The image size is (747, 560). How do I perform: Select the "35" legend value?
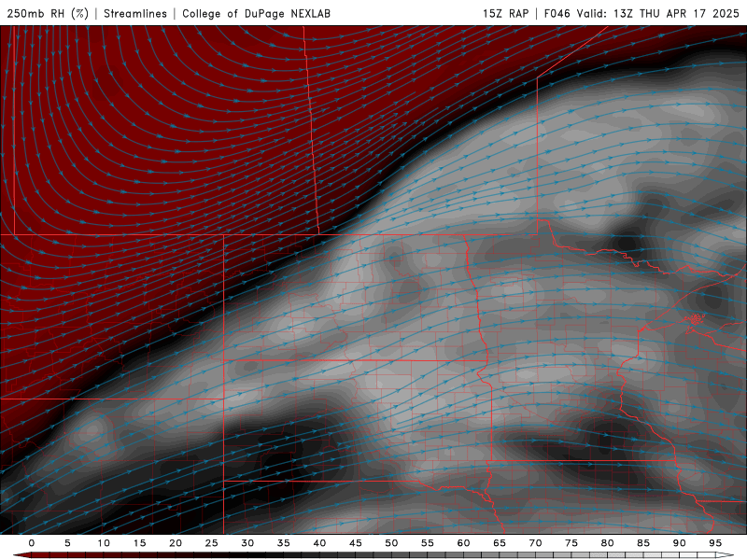[284, 543]
